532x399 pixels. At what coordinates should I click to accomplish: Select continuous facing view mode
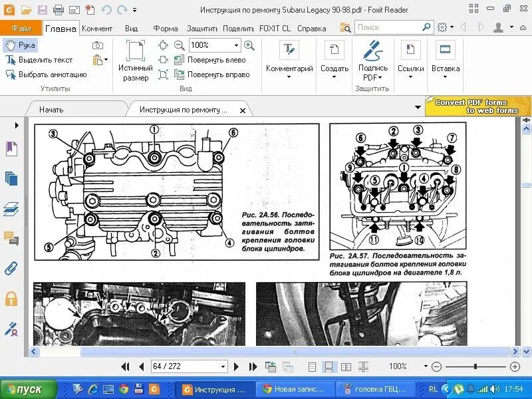pos(363,367)
